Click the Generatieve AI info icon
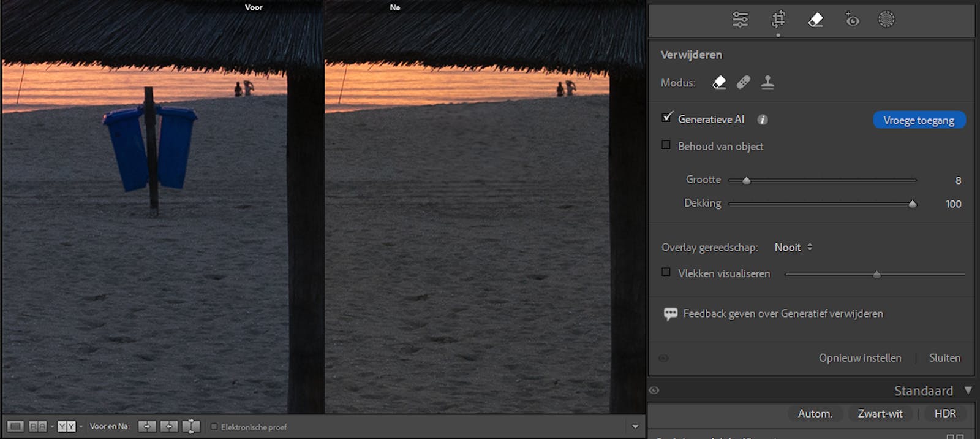Screen dimensions: 980x439 click(763, 120)
